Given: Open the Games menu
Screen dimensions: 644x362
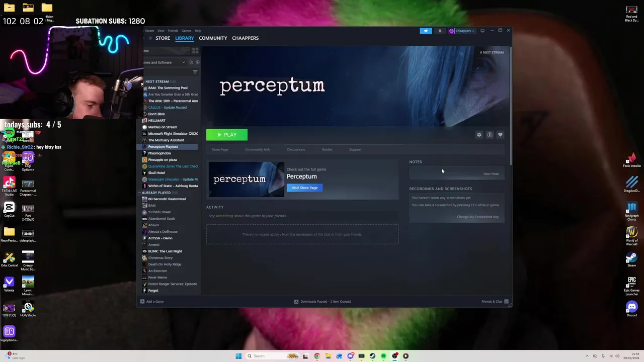Looking at the screenshot, I should [x=186, y=31].
